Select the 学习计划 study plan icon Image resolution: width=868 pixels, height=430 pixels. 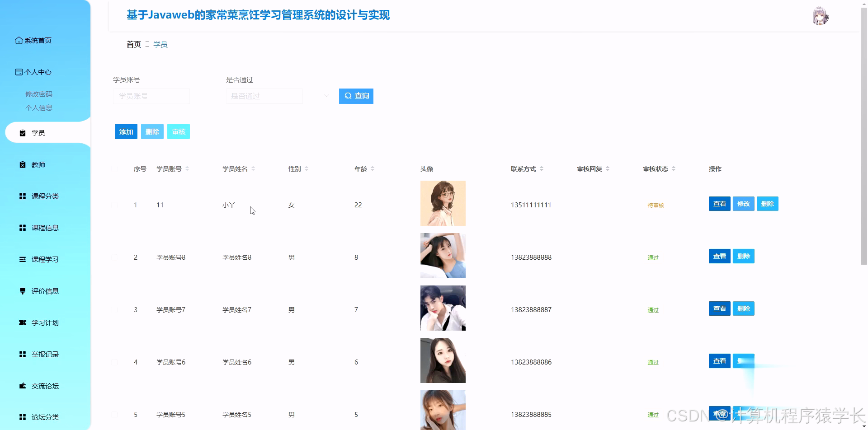click(24, 322)
